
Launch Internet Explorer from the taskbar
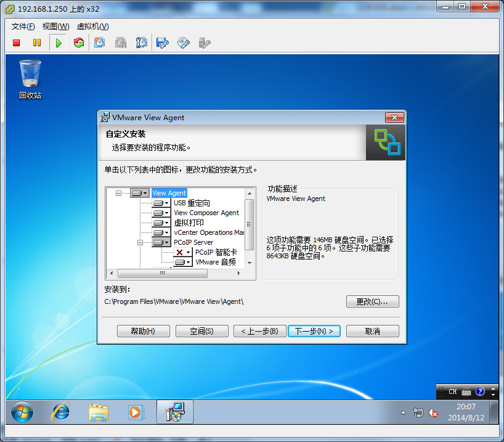pyautogui.click(x=60, y=412)
